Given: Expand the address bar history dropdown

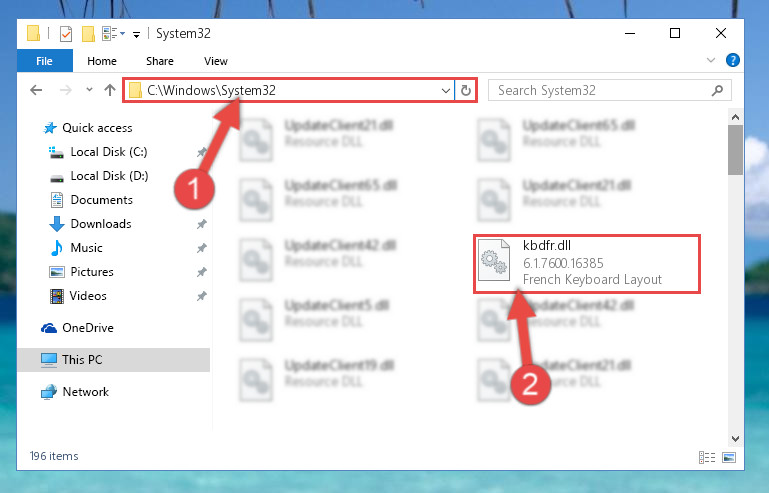Looking at the screenshot, I should point(445,91).
